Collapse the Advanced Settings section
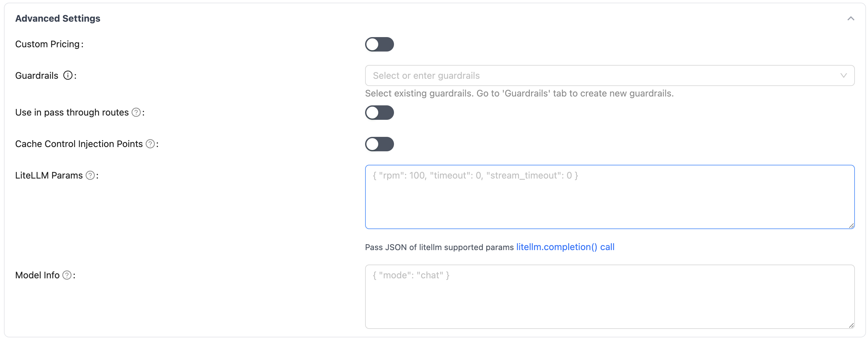This screenshot has height=342, width=868. pyautogui.click(x=851, y=19)
